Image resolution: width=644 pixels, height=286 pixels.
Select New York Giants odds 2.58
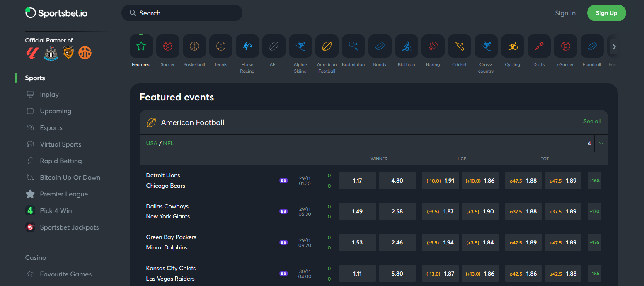pos(397,211)
